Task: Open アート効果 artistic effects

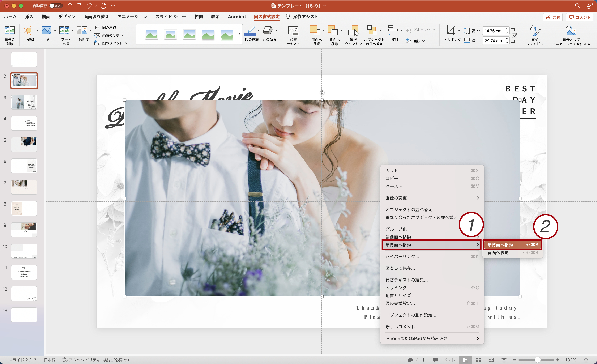Action: 64,31
